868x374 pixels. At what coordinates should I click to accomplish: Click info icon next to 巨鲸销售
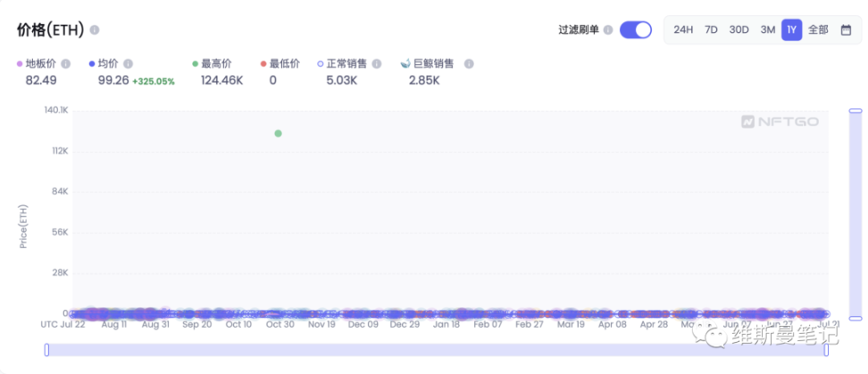(x=469, y=64)
